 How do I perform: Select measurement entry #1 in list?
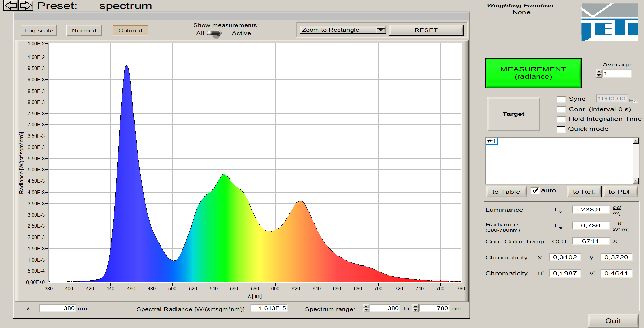tap(492, 141)
